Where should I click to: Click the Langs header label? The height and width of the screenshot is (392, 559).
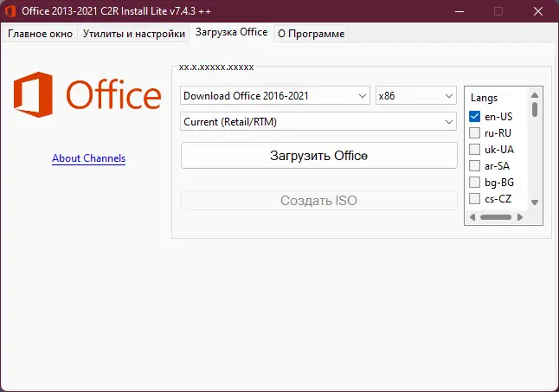(x=484, y=98)
